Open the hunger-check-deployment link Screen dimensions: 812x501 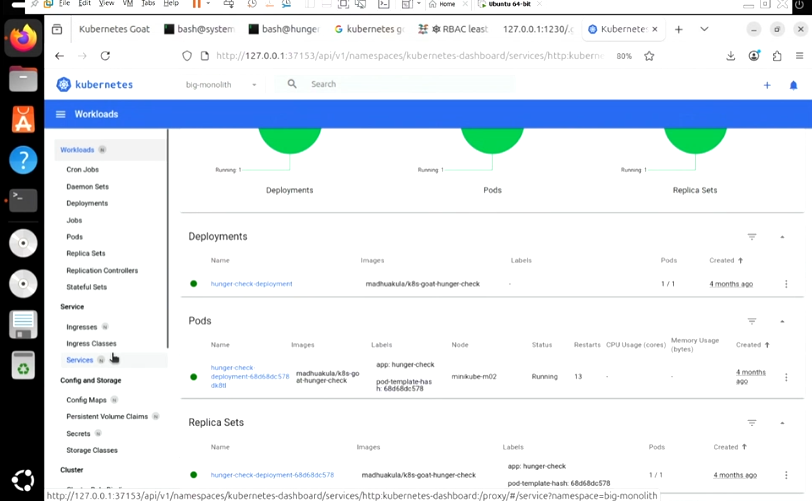(x=251, y=284)
